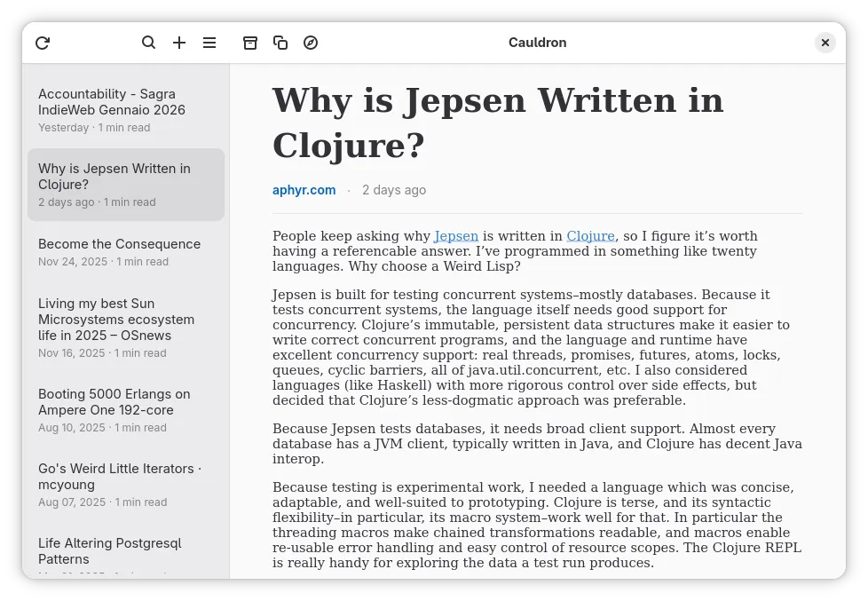Viewport: 868px width, 601px height.
Task: Click the refresh articles icon
Action: pos(43,43)
